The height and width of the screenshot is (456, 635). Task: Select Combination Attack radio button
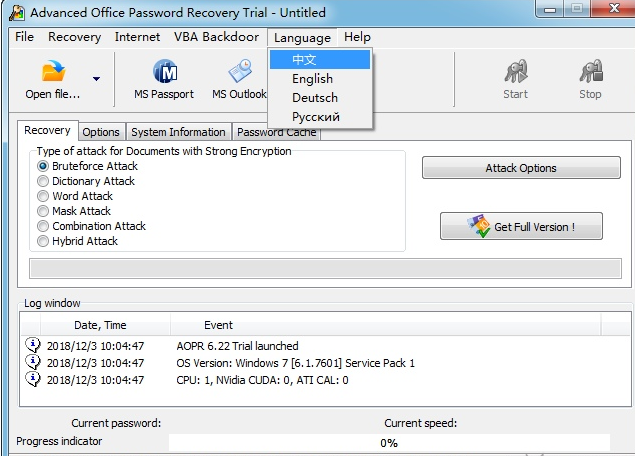point(43,226)
